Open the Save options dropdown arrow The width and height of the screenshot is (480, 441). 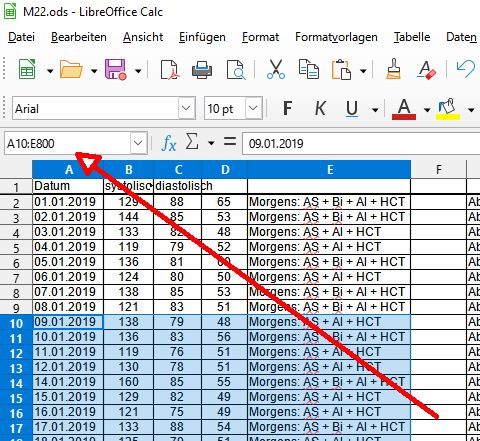click(x=138, y=71)
